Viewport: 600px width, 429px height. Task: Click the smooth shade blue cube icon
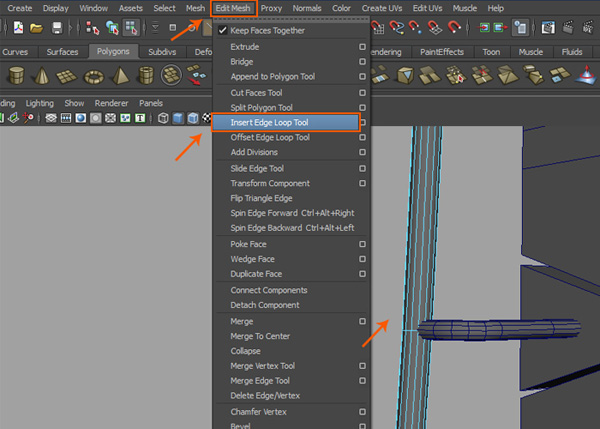(178, 118)
